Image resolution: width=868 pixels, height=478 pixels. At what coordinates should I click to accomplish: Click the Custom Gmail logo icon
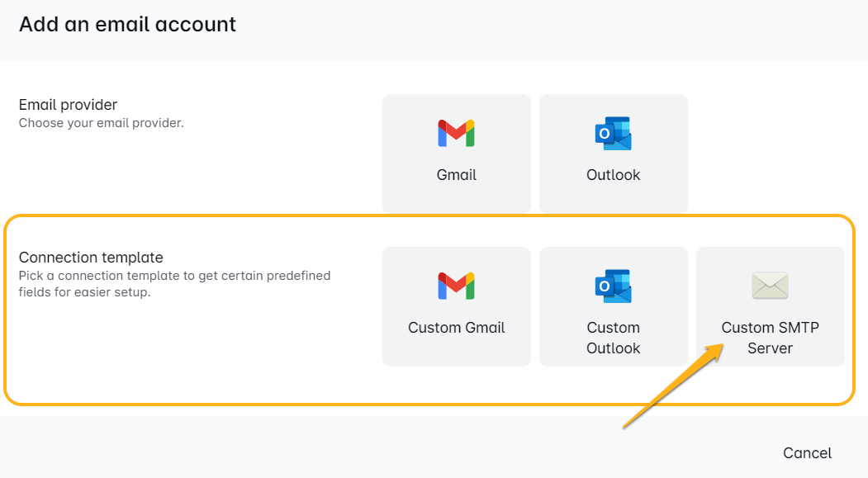(x=456, y=286)
